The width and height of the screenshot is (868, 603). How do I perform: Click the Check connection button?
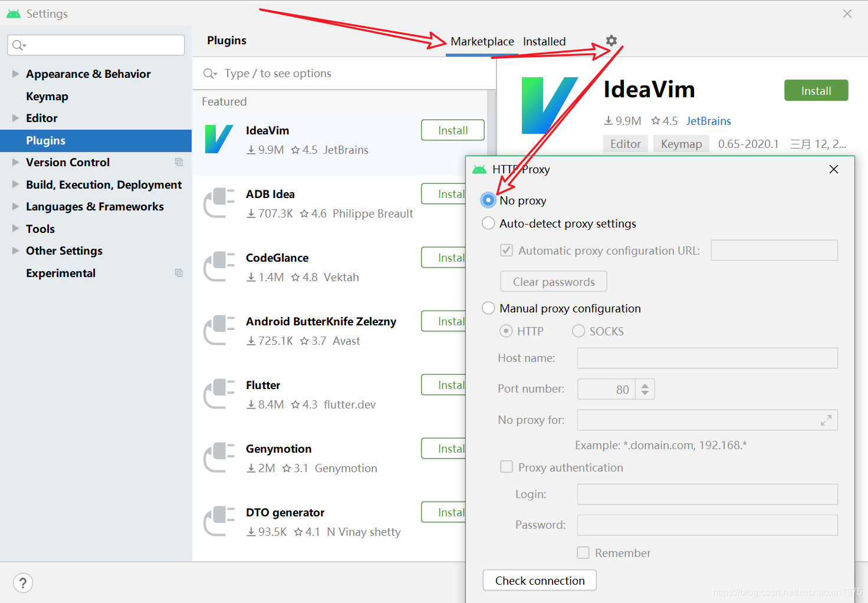point(540,580)
